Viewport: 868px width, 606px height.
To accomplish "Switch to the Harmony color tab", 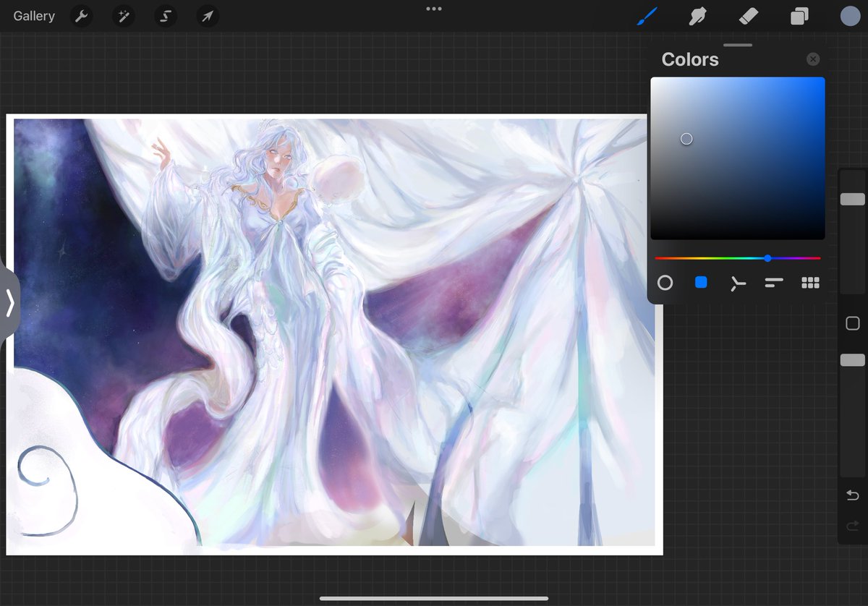I will pos(737,283).
